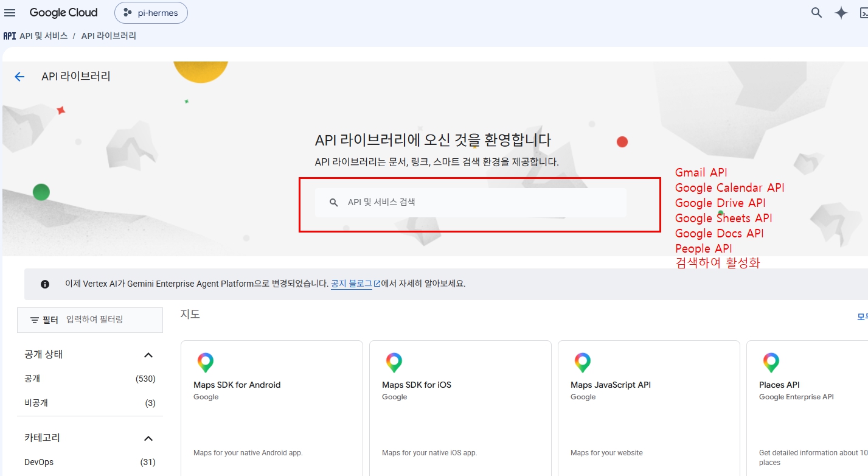This screenshot has width=868, height=476.
Task: Open the Gemini sparkle assistant icon
Action: pyautogui.click(x=841, y=13)
